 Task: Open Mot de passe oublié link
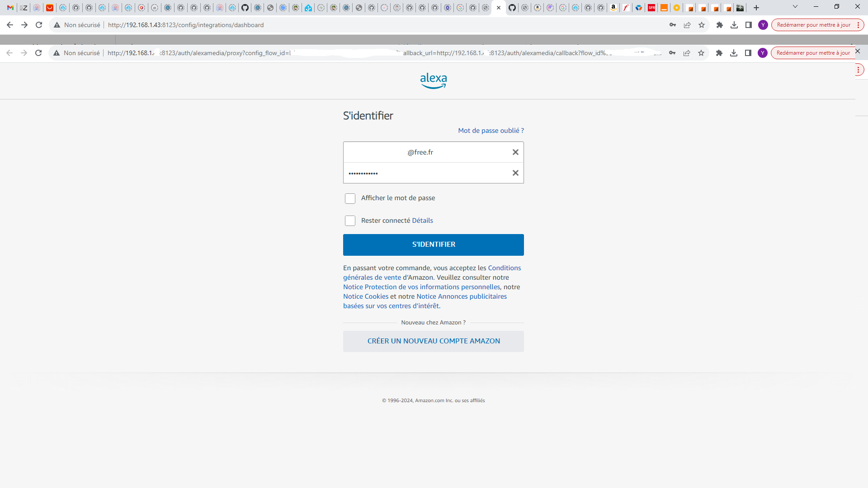pos(491,131)
